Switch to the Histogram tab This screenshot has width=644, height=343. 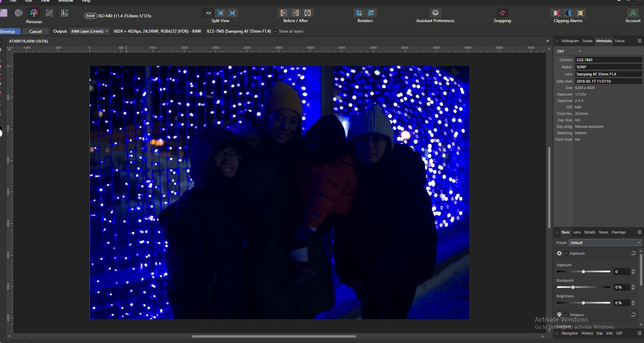click(x=570, y=41)
